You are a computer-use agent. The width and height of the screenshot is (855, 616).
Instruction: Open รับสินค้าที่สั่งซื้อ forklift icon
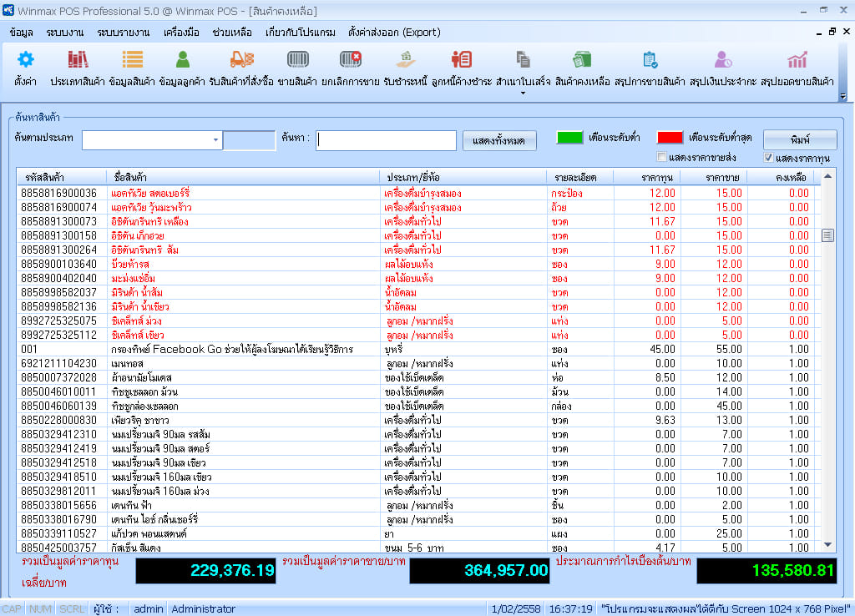click(x=241, y=59)
